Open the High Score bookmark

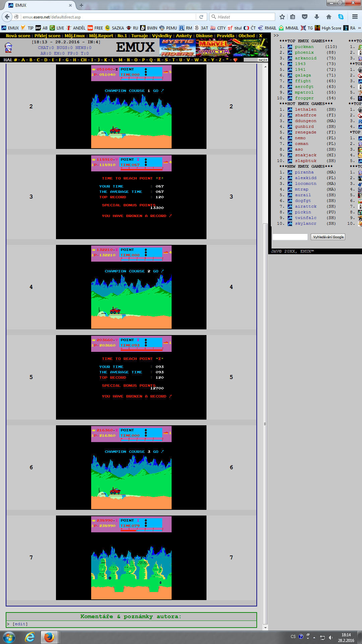tap(328, 28)
